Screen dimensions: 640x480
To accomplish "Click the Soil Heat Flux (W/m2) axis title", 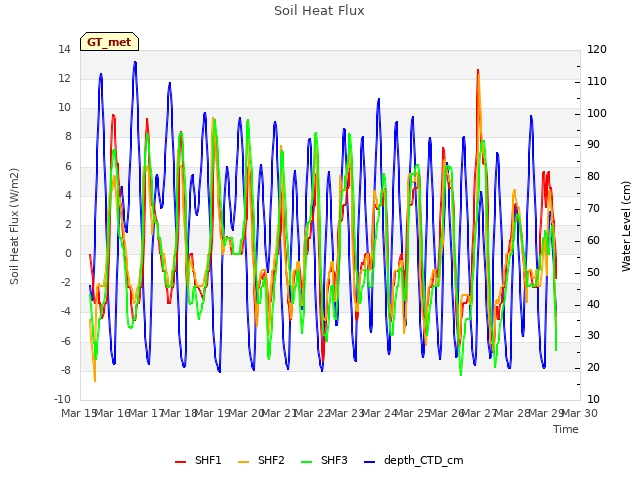I will pos(15,226).
